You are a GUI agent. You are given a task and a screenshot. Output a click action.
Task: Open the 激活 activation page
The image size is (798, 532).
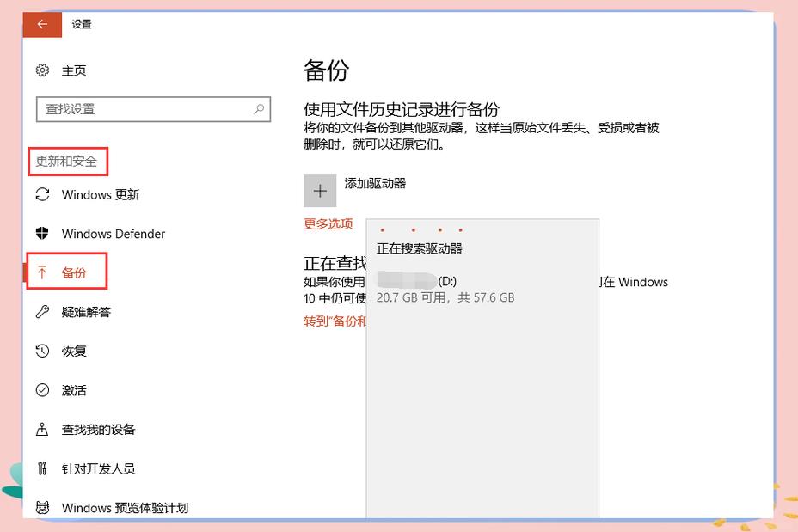tap(74, 390)
